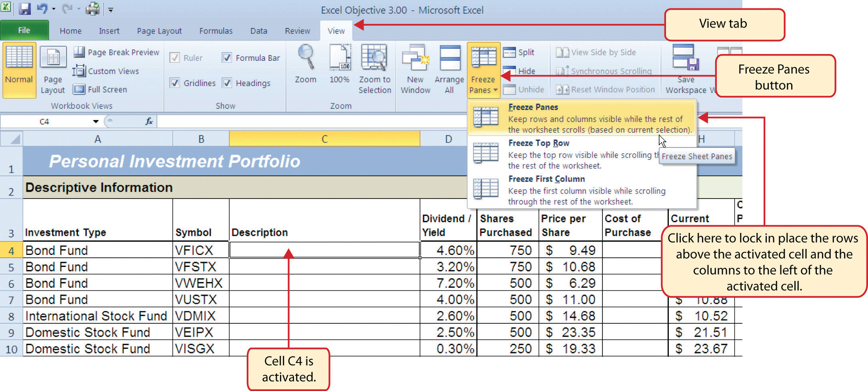Open Custom Views dialog
Image resolution: width=868 pixels, height=391 pixels.
(106, 71)
